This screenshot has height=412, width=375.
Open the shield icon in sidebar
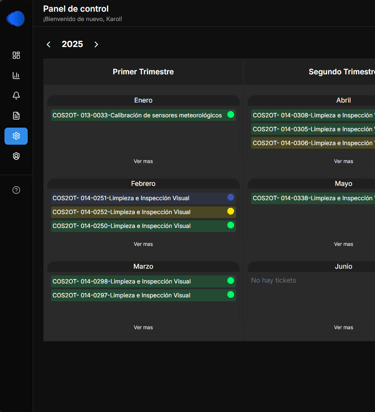(x=16, y=156)
